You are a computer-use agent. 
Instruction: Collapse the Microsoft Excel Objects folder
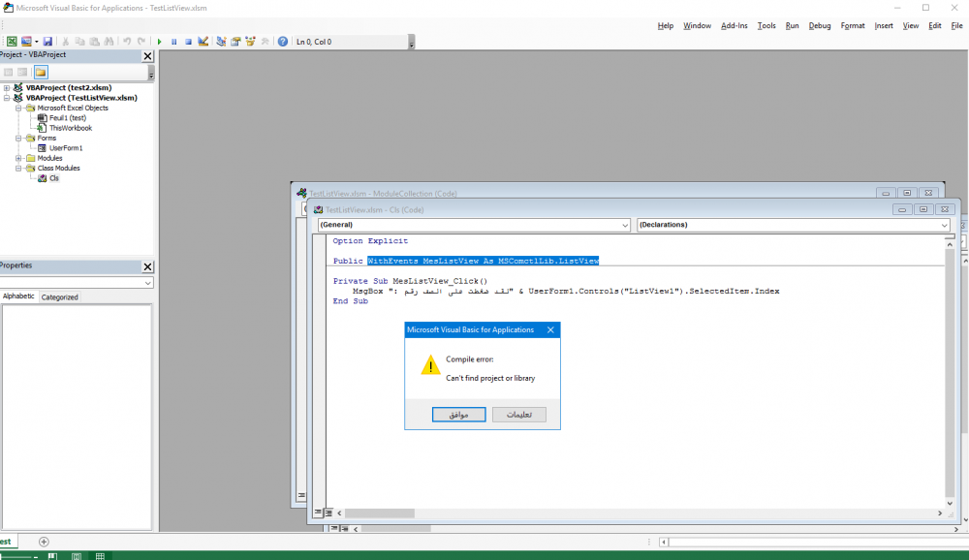18,108
